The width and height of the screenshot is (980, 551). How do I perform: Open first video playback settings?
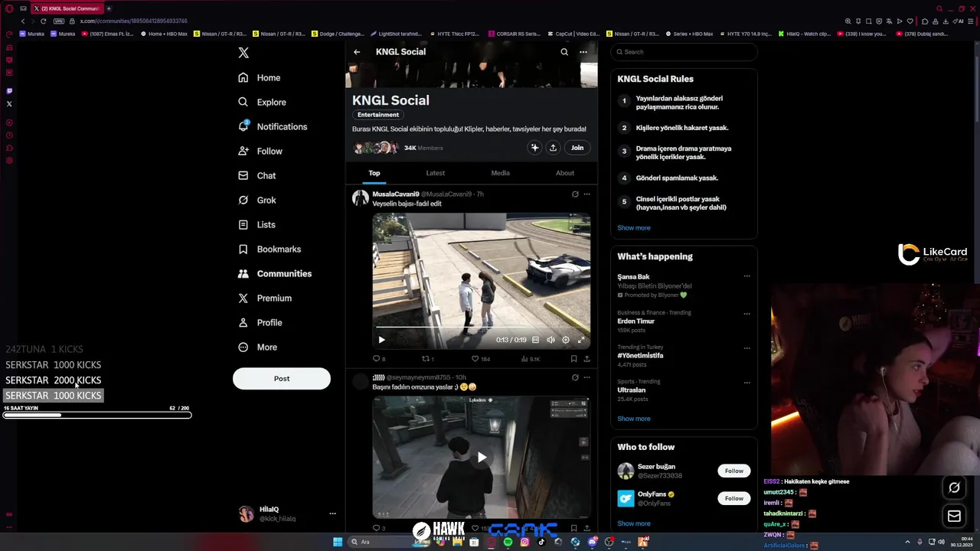[x=566, y=340]
